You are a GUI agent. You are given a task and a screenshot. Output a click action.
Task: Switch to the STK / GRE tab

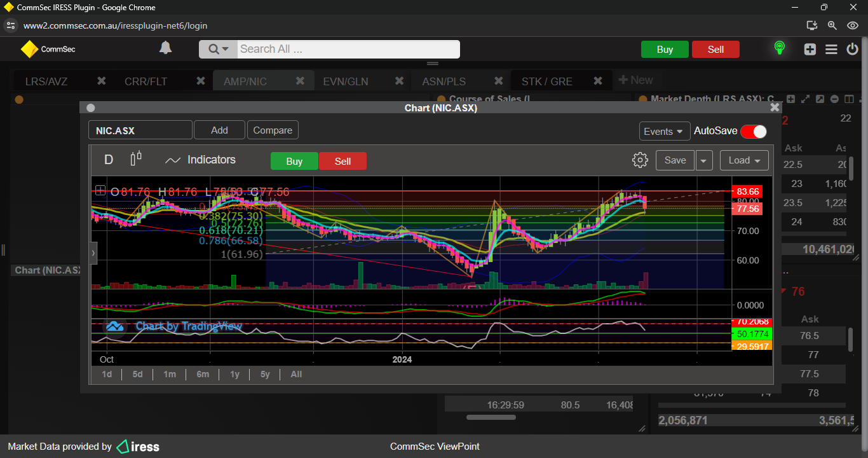point(546,81)
